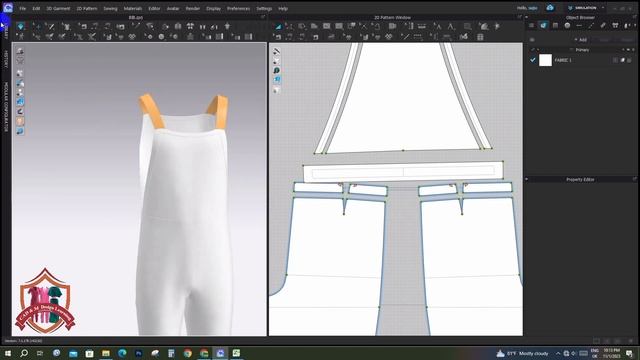Image resolution: width=640 pixels, height=360 pixels.
Task: Open the File menu
Action: pyautogui.click(x=22, y=8)
